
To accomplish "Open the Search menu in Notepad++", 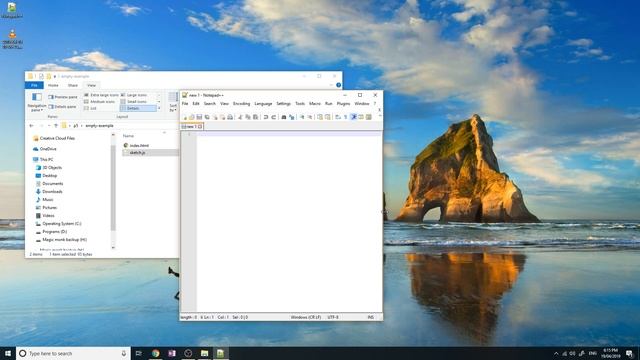I will tap(210, 104).
